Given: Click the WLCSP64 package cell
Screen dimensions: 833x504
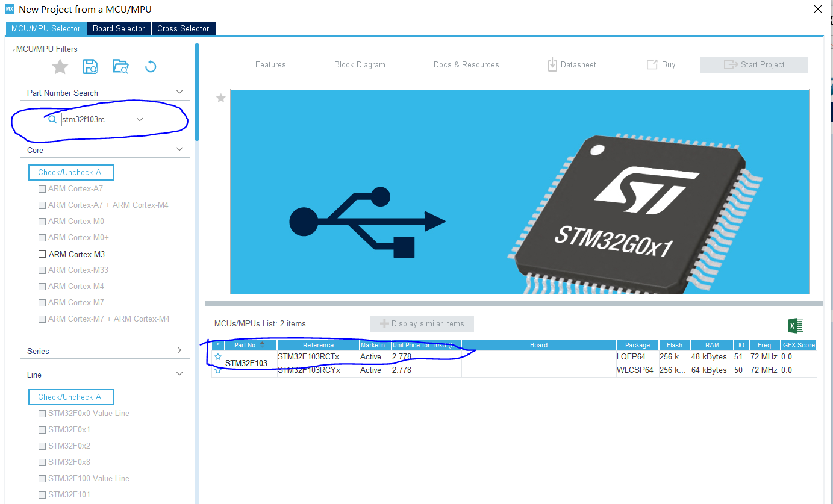Looking at the screenshot, I should [637, 370].
